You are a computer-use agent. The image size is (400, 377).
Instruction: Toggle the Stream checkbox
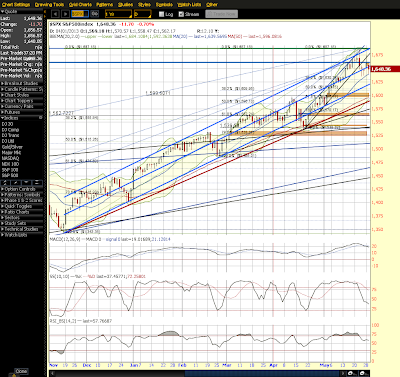pos(181,14)
